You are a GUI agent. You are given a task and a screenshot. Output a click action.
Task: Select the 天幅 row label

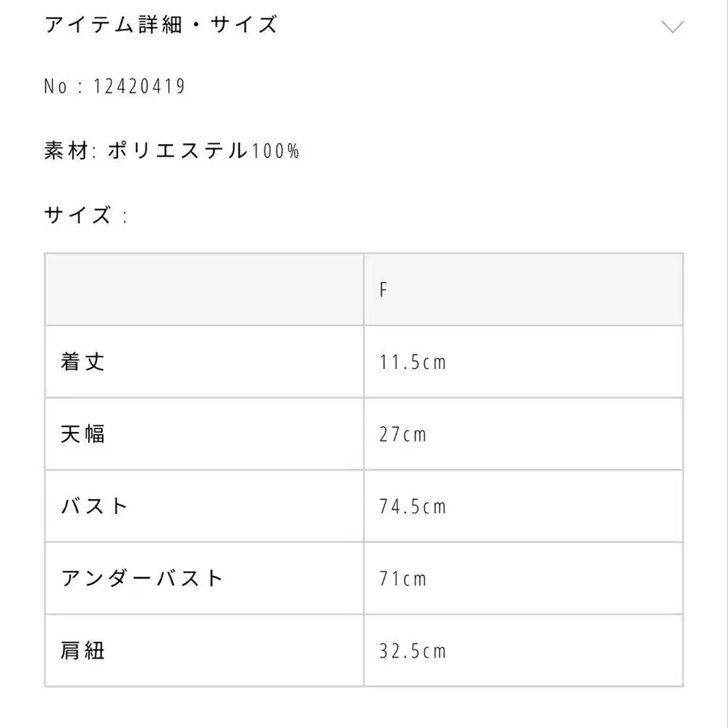tap(83, 434)
